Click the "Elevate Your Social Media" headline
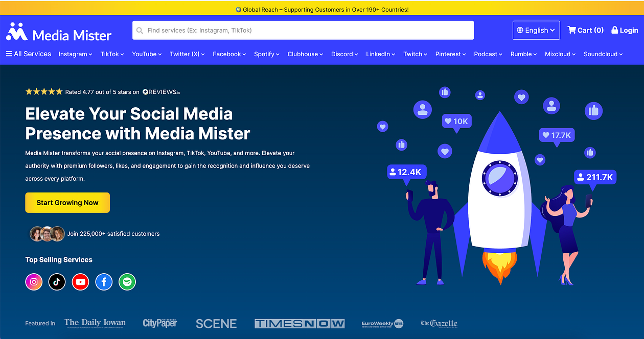Viewport: 644px width, 339px height. pyautogui.click(x=129, y=113)
